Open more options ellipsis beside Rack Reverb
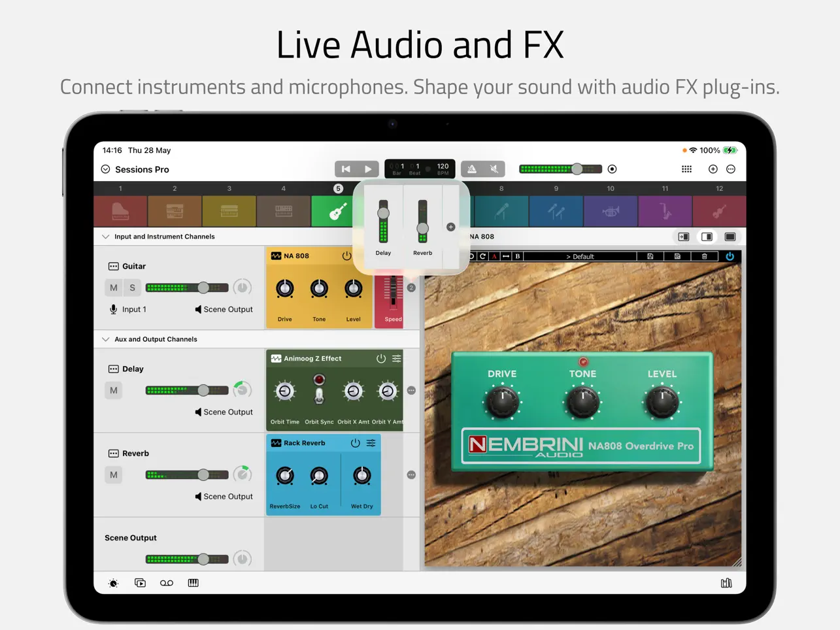 (x=411, y=475)
